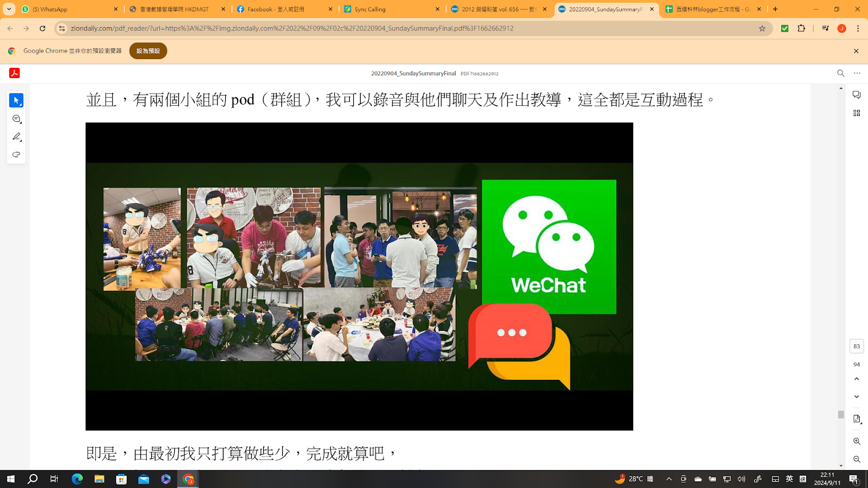
Task: Bookmark this page with the star icon
Action: [762, 28]
